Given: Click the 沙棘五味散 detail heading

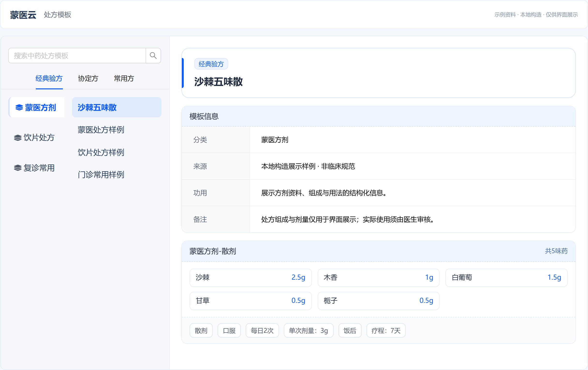Looking at the screenshot, I should pyautogui.click(x=219, y=82).
